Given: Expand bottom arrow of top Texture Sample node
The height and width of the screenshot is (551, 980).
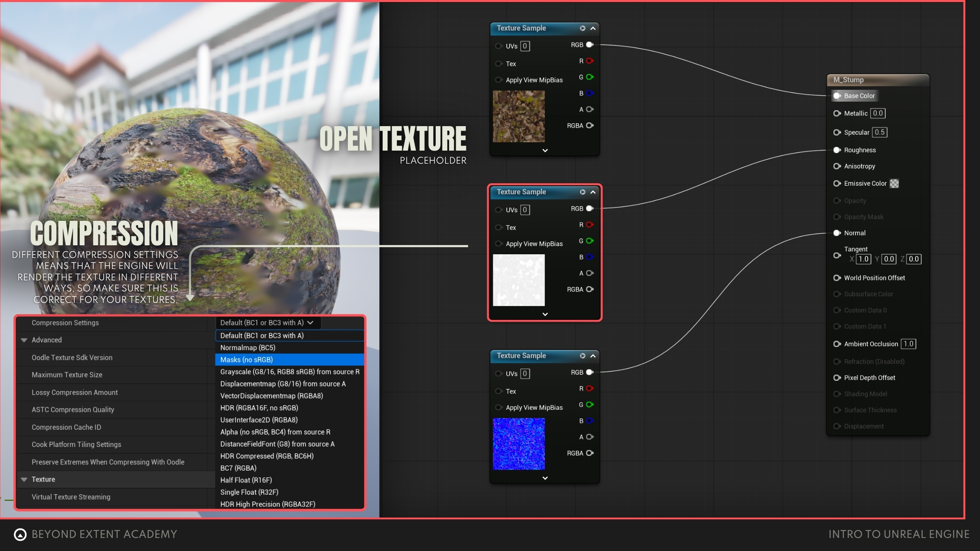Looking at the screenshot, I should pyautogui.click(x=545, y=151).
